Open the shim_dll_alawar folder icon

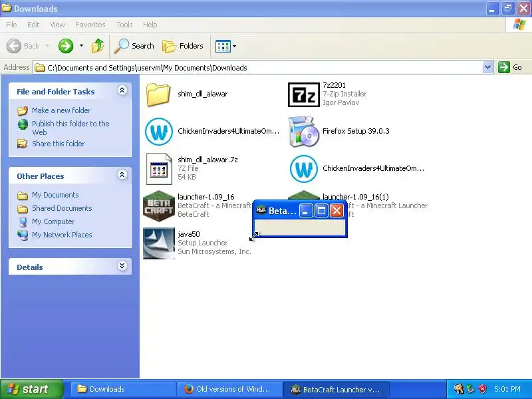[158, 94]
